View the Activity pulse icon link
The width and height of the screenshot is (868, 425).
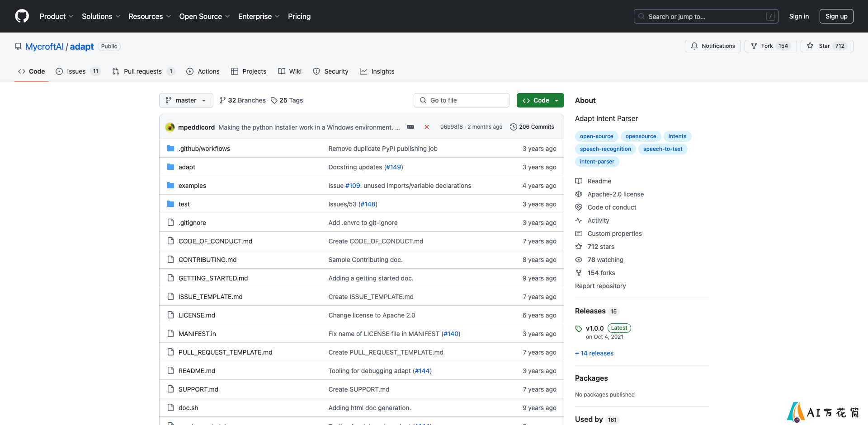(x=579, y=220)
